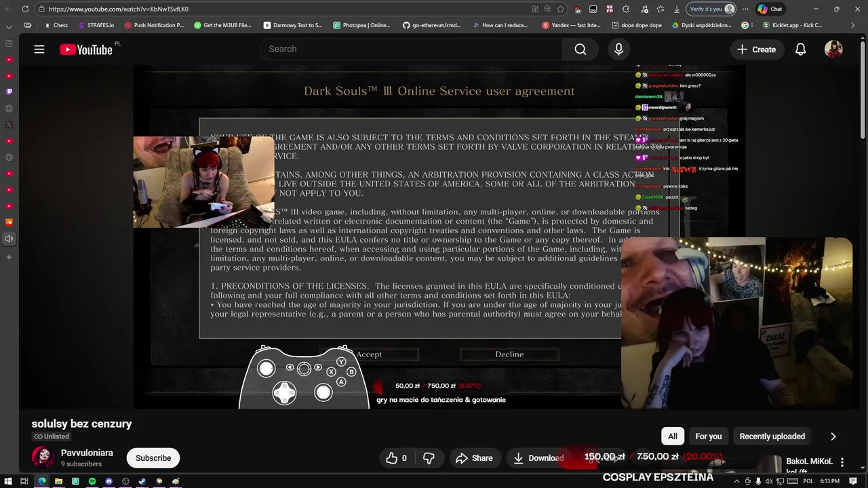
Task: Open the SoundCloud tab in sidebar
Action: click(9, 222)
